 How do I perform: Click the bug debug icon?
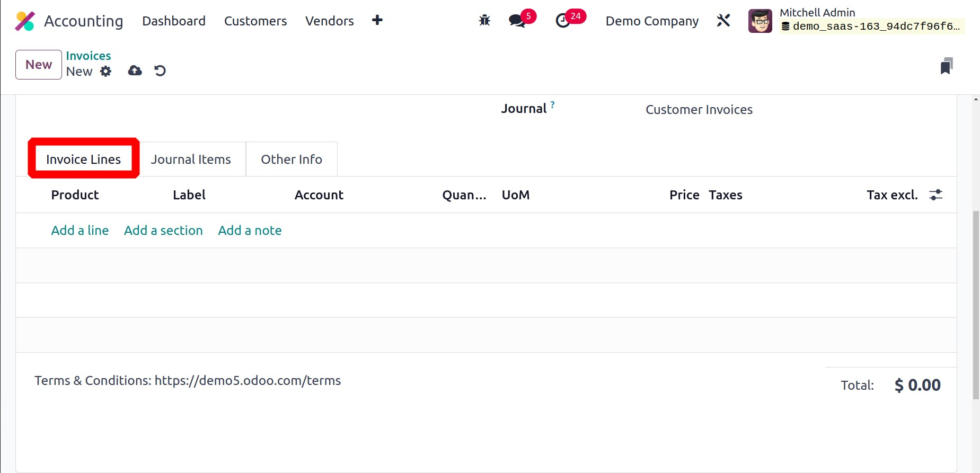pyautogui.click(x=484, y=21)
